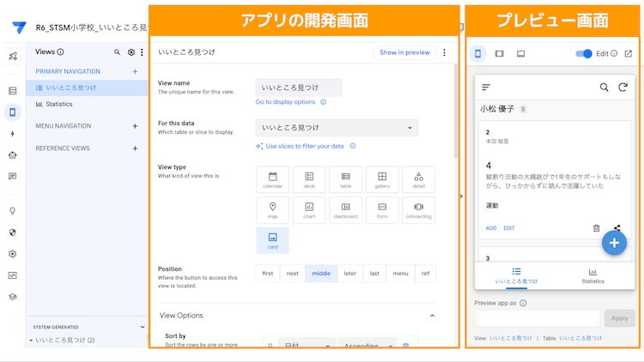The image size is (644, 362).
Task: Click search icon in app preview
Action: point(604,87)
